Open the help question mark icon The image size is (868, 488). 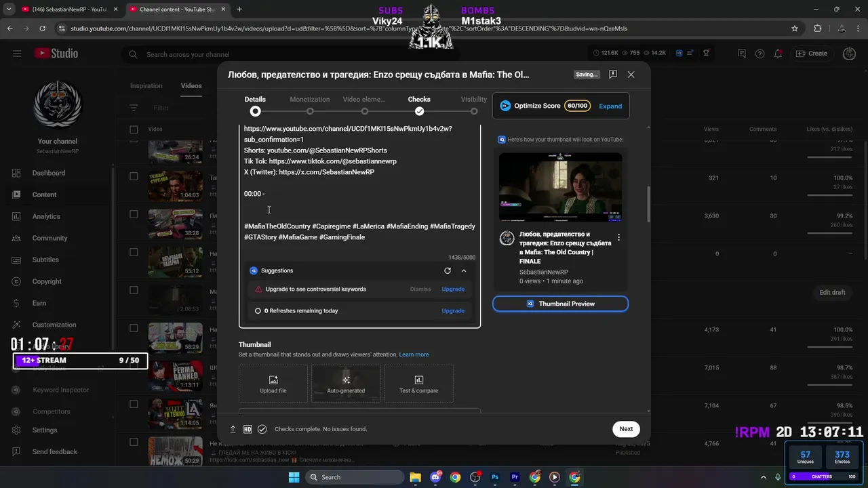click(x=760, y=54)
